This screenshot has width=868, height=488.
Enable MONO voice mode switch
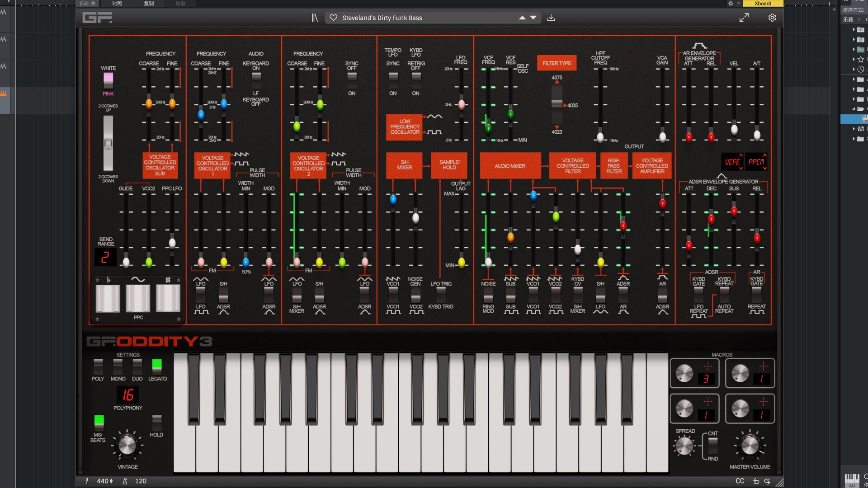pyautogui.click(x=118, y=366)
